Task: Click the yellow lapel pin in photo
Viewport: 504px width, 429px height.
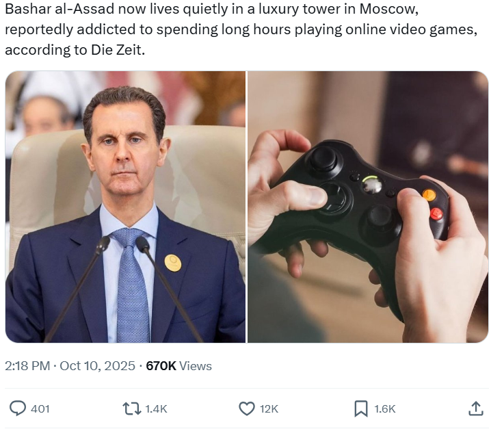Action: coord(173,263)
